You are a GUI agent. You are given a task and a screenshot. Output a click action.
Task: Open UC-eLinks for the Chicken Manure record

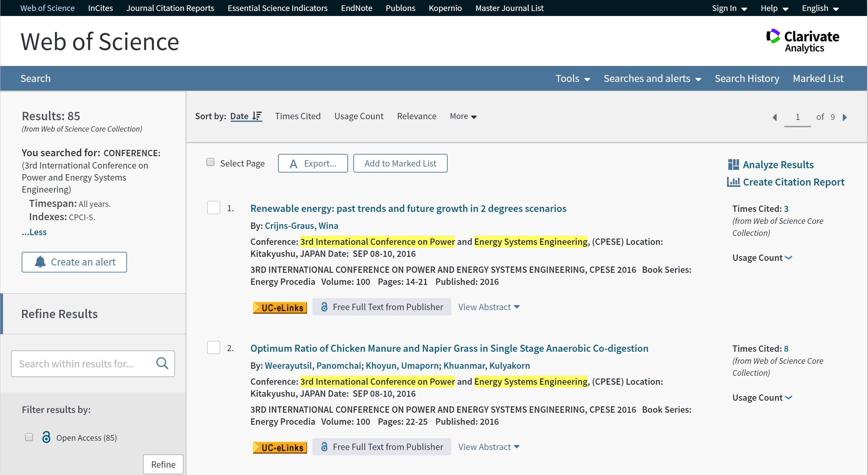tap(280, 447)
